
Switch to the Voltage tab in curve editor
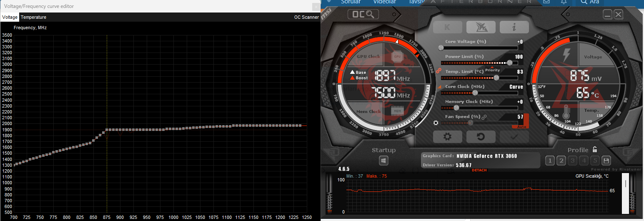pos(10,17)
